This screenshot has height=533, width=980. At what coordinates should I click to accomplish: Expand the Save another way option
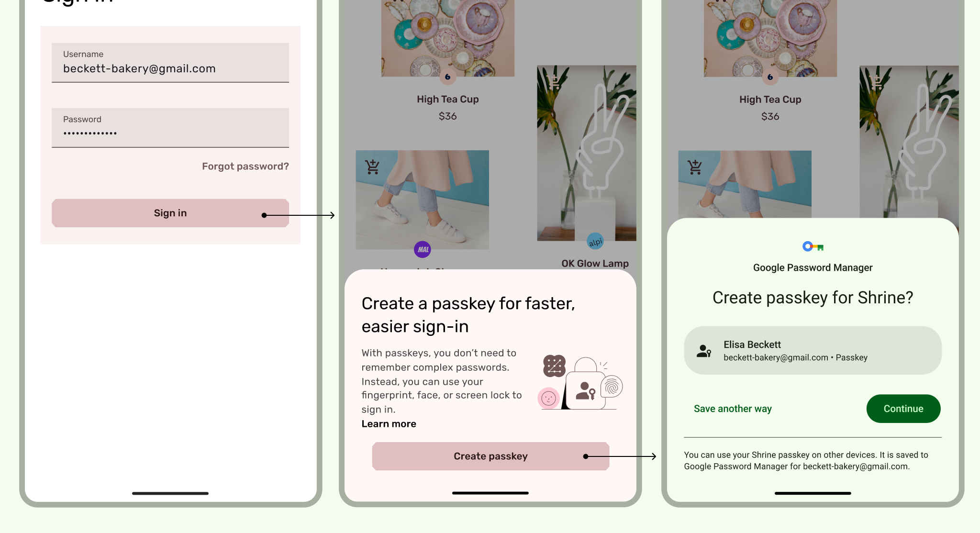[x=733, y=408]
